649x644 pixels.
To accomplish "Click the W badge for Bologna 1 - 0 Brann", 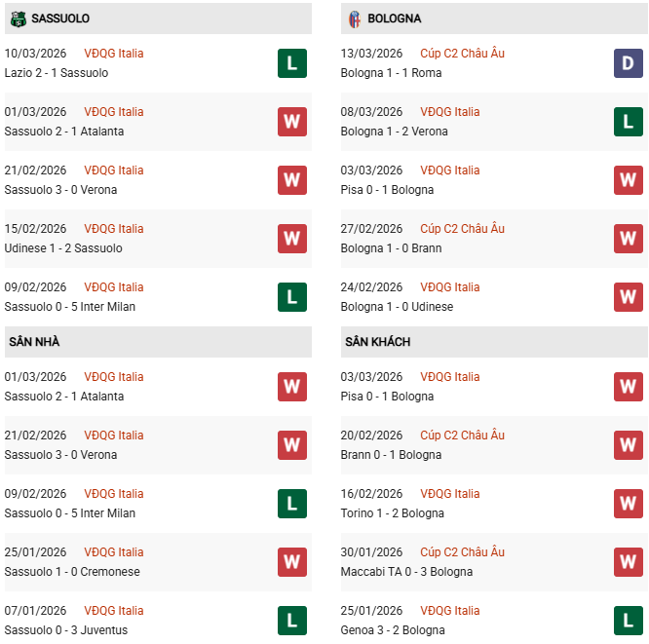I will coord(628,239).
